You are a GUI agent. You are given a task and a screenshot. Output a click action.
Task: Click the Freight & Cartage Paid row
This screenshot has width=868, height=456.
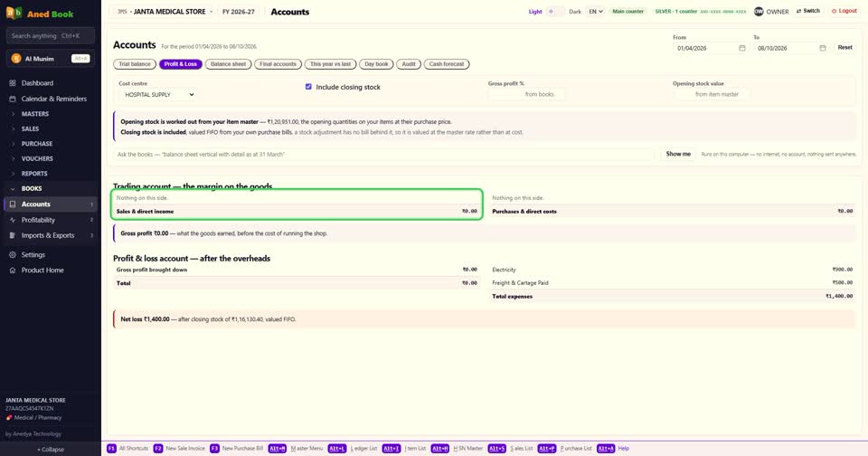(x=673, y=282)
